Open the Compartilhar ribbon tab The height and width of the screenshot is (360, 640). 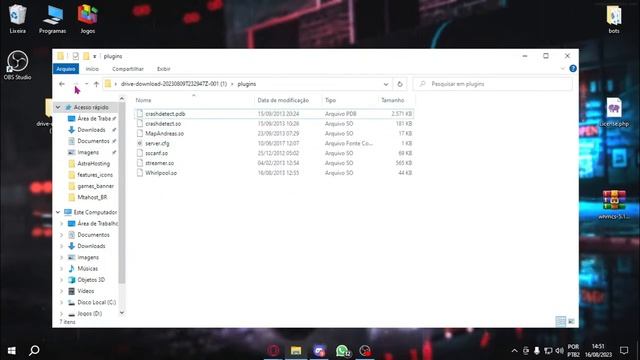(128, 69)
